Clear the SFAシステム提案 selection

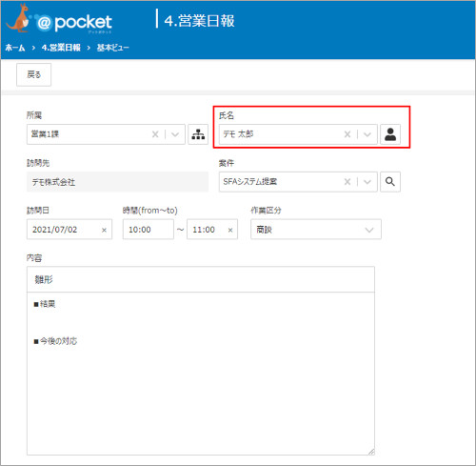coord(347,182)
